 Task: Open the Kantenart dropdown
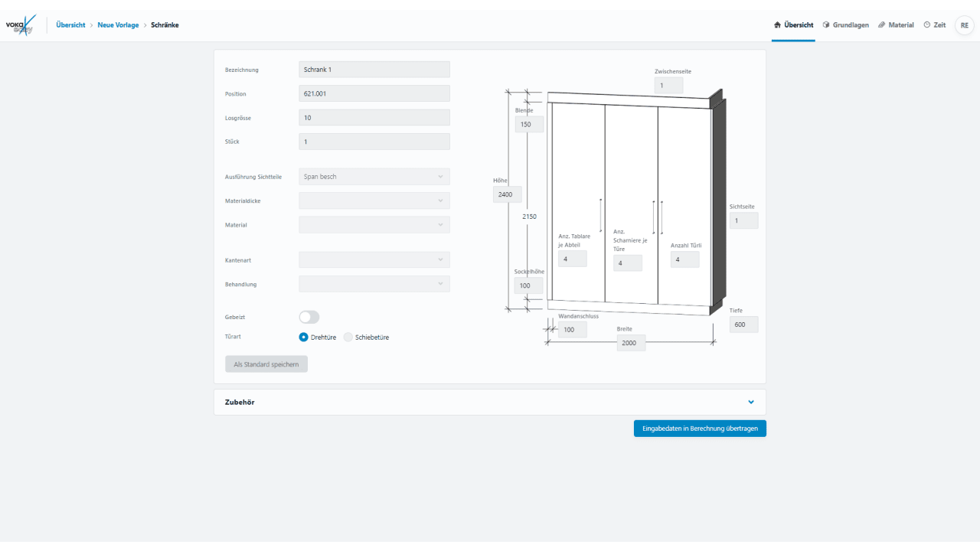pos(374,260)
